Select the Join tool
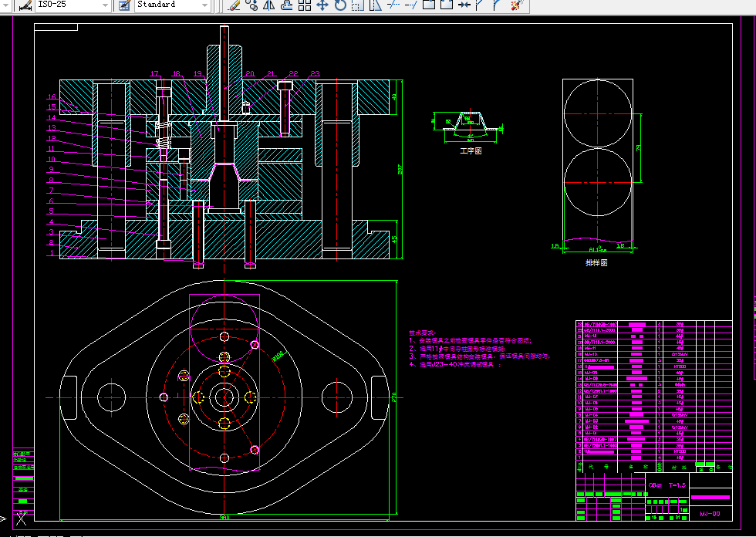This screenshot has width=756, height=537. [x=464, y=5]
